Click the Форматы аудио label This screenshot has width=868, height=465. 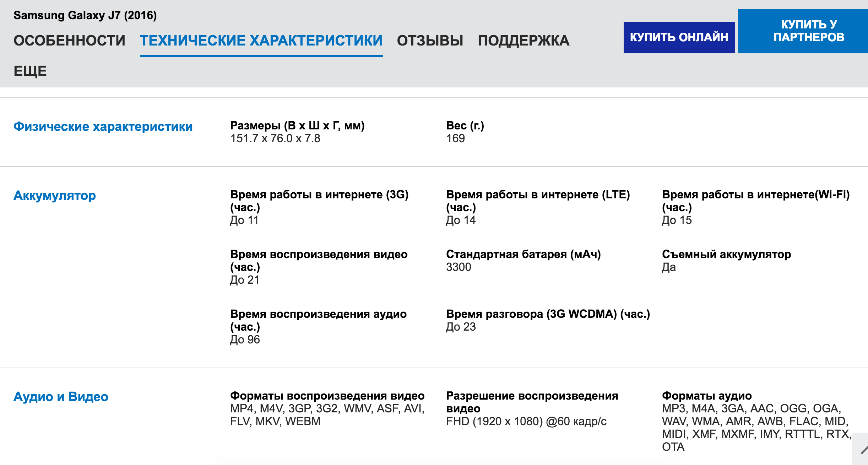(707, 396)
